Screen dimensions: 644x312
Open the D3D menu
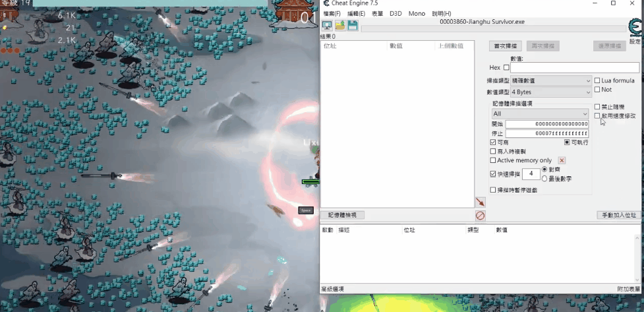pos(395,14)
